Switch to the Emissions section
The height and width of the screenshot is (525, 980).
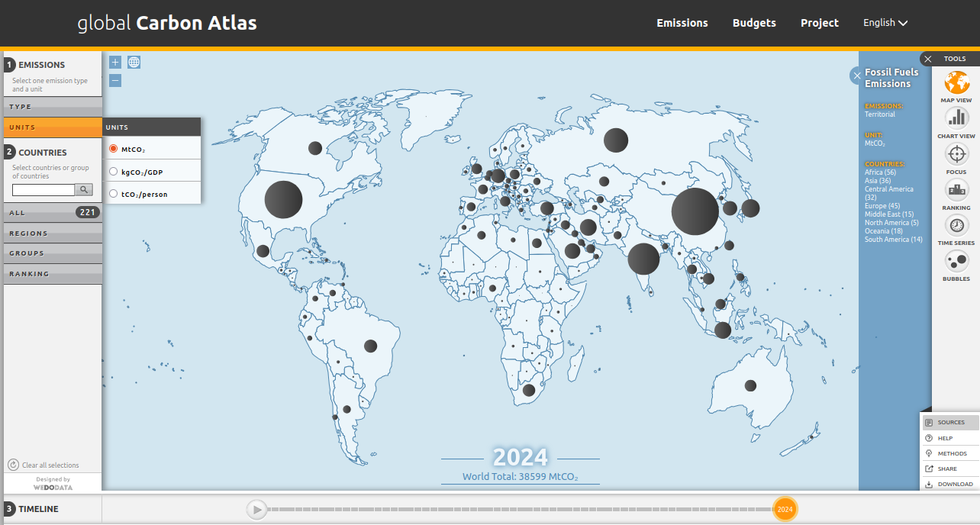pos(682,23)
